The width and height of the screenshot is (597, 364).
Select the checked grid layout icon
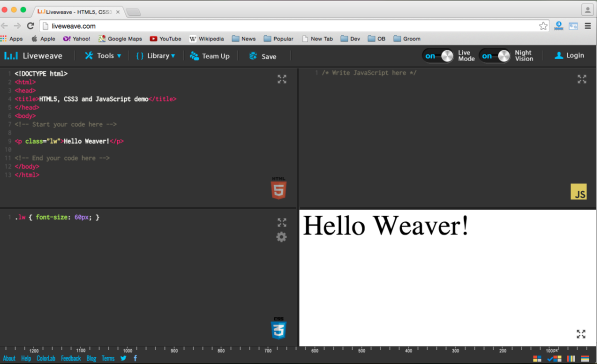[554, 359]
